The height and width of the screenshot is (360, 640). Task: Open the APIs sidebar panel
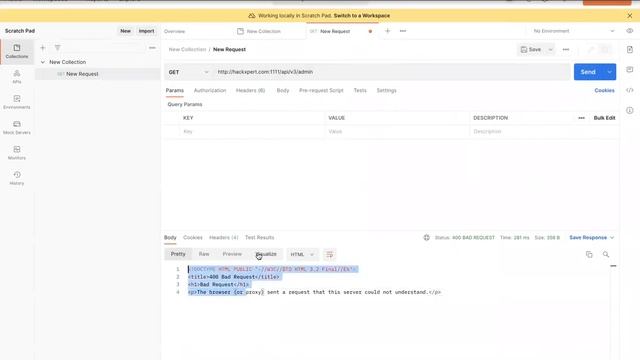[17, 77]
